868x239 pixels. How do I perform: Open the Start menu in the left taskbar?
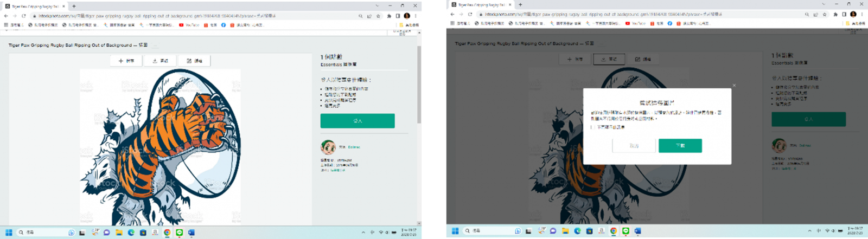(9, 232)
